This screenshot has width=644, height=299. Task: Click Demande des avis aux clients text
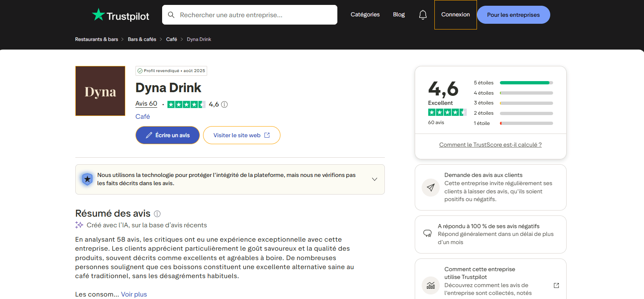click(x=484, y=175)
